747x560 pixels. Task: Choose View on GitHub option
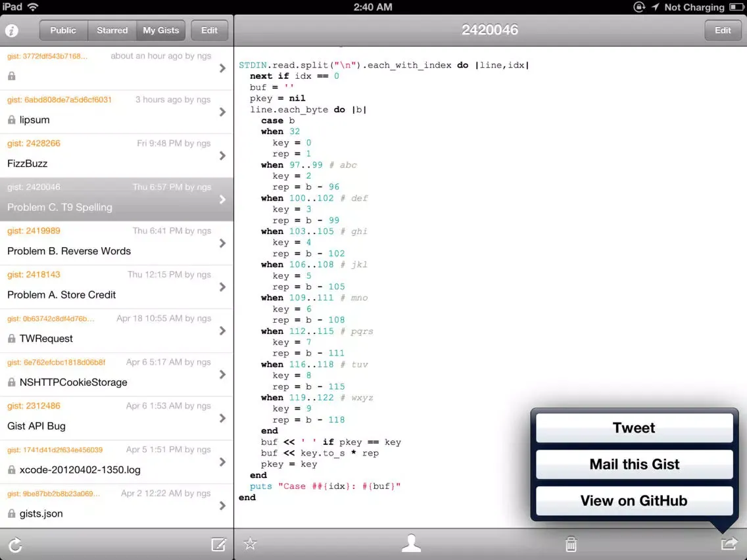tap(634, 501)
